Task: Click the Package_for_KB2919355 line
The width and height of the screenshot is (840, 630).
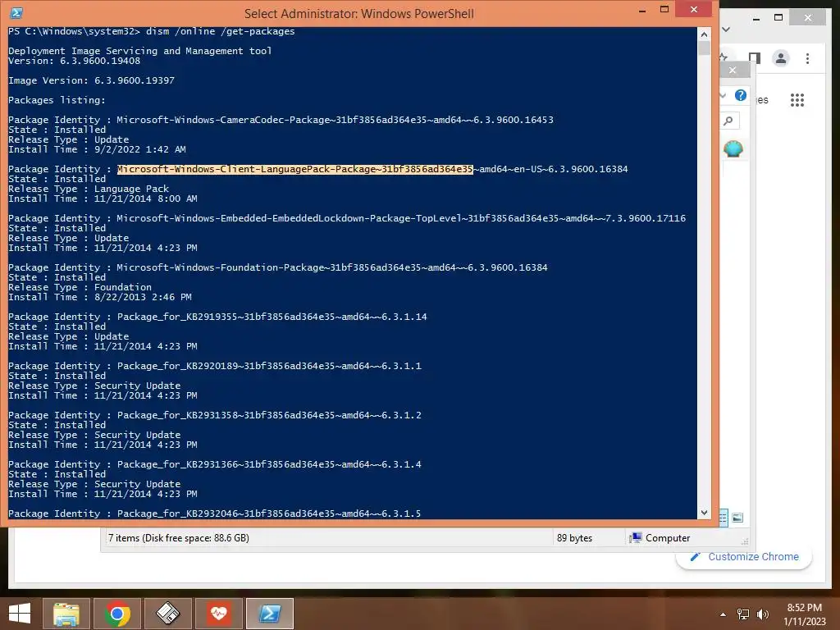Action: tap(217, 317)
